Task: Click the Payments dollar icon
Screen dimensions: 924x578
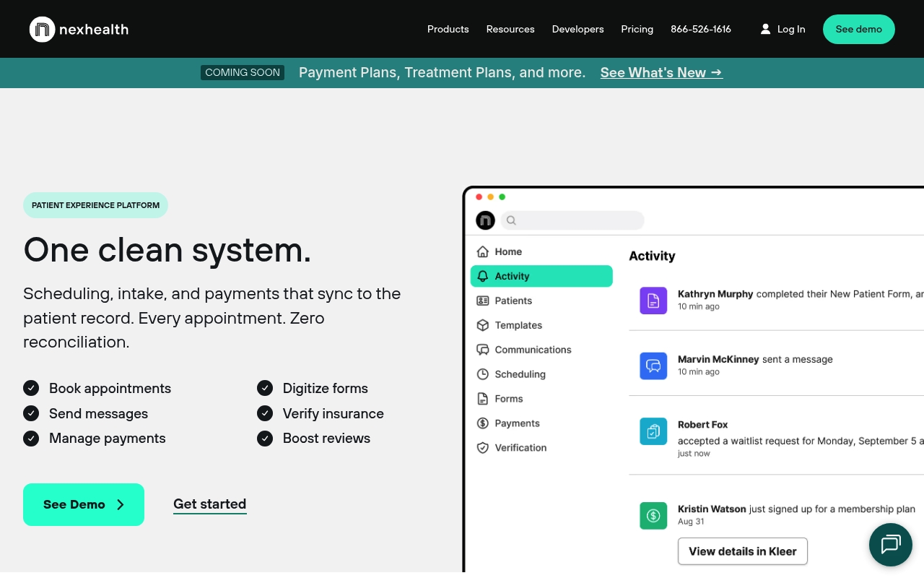Action: point(483,423)
